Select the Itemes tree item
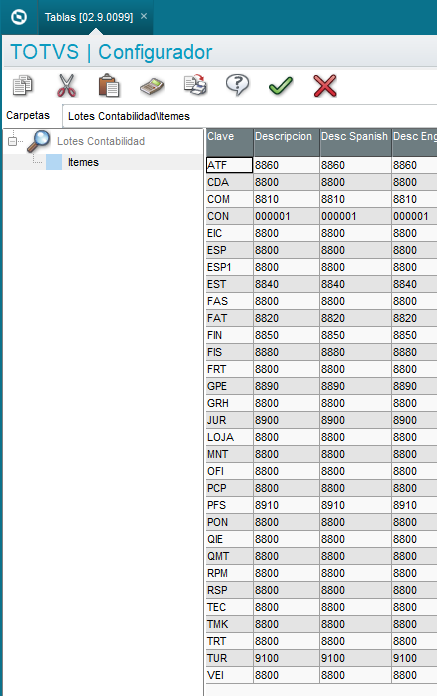The height and width of the screenshot is (696, 437). [83, 162]
